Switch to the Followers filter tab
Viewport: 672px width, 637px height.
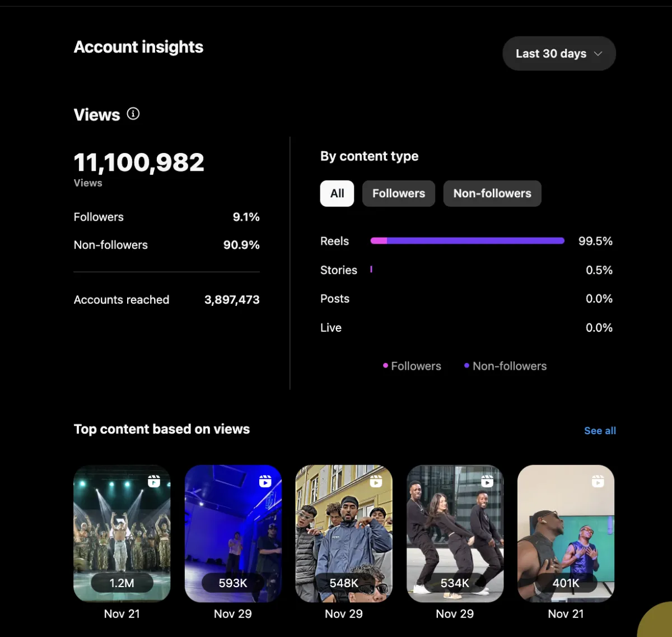pos(399,193)
